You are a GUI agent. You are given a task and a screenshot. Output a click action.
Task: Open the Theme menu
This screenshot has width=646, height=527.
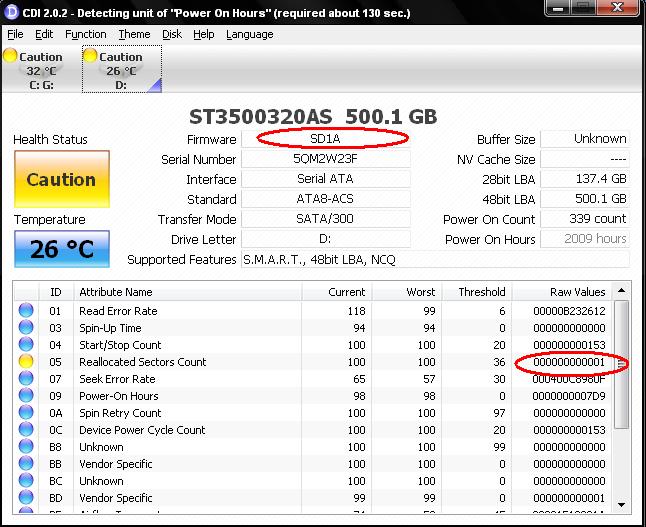point(134,34)
